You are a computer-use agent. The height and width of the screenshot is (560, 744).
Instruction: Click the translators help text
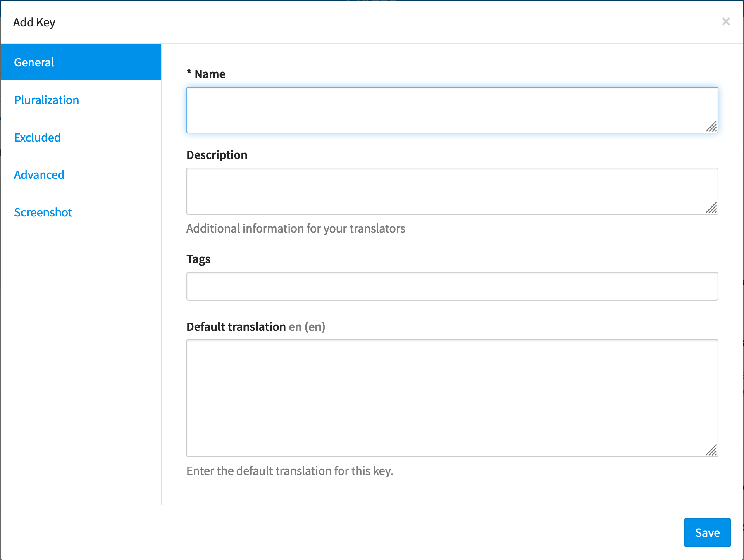point(296,228)
